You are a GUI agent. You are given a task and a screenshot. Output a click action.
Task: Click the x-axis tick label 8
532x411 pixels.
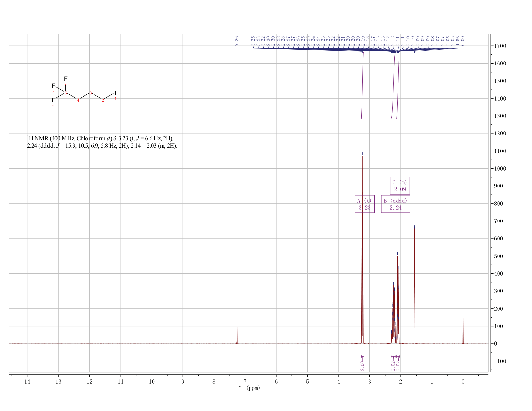(214, 382)
